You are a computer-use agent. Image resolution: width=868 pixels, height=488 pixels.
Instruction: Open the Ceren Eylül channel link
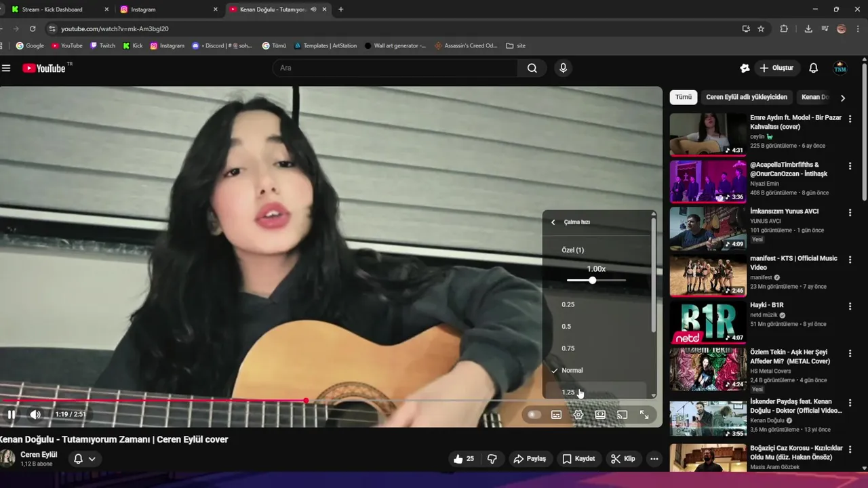(39, 454)
